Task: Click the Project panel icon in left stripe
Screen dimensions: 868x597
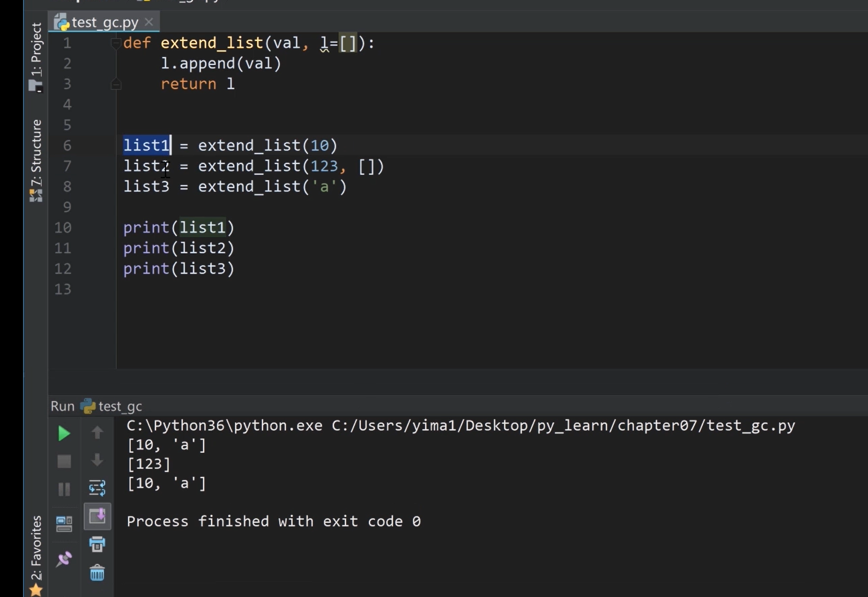Action: point(36,85)
